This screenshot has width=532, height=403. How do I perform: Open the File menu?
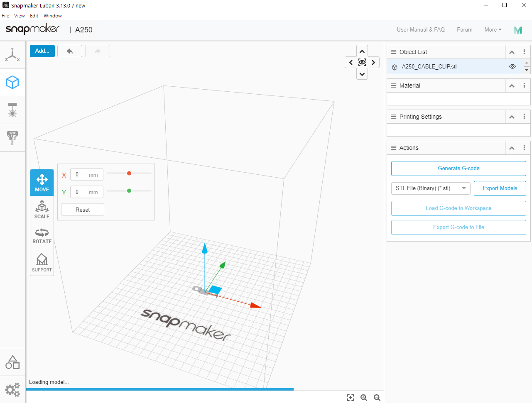tap(5, 15)
